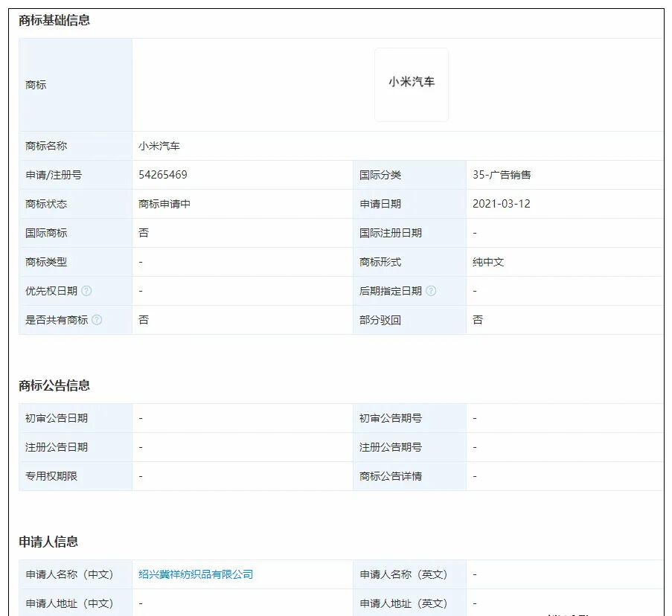Click the 商标类型 label
Image resolution: width=672 pixels, height=616 pixels.
coord(46,262)
